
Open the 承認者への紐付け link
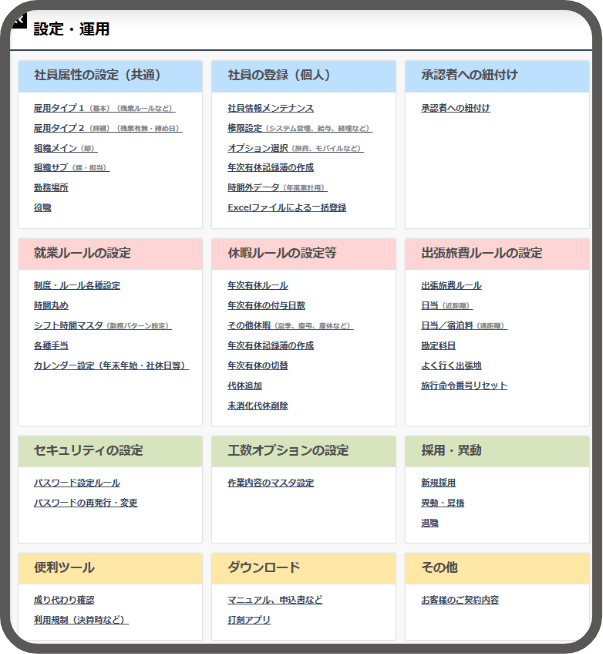455,108
